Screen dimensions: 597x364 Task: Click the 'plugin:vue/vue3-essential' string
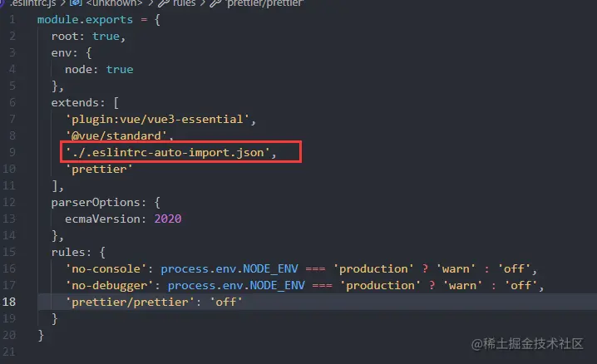click(x=157, y=120)
